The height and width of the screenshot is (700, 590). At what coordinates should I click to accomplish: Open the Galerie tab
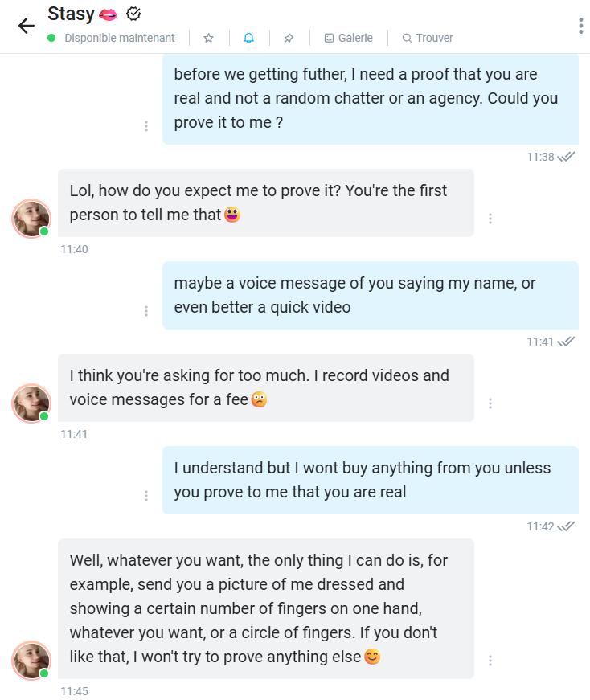click(x=348, y=38)
